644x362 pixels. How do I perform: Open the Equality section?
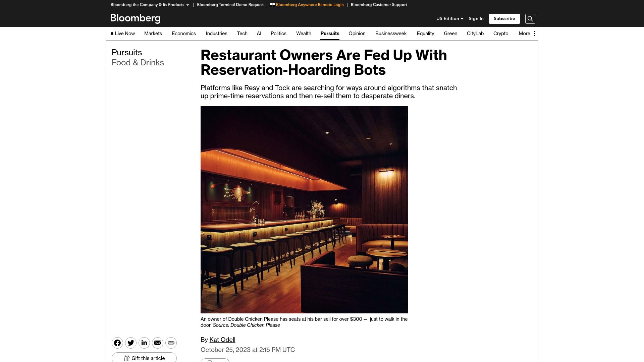425,34
